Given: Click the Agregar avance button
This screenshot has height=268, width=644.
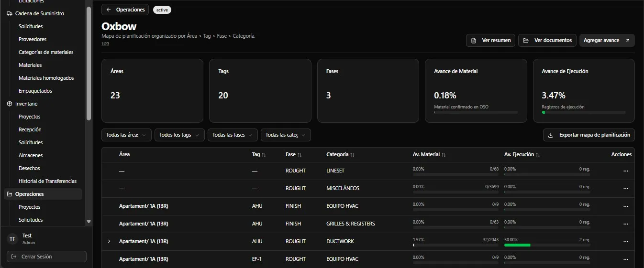Looking at the screenshot, I should [x=607, y=41].
